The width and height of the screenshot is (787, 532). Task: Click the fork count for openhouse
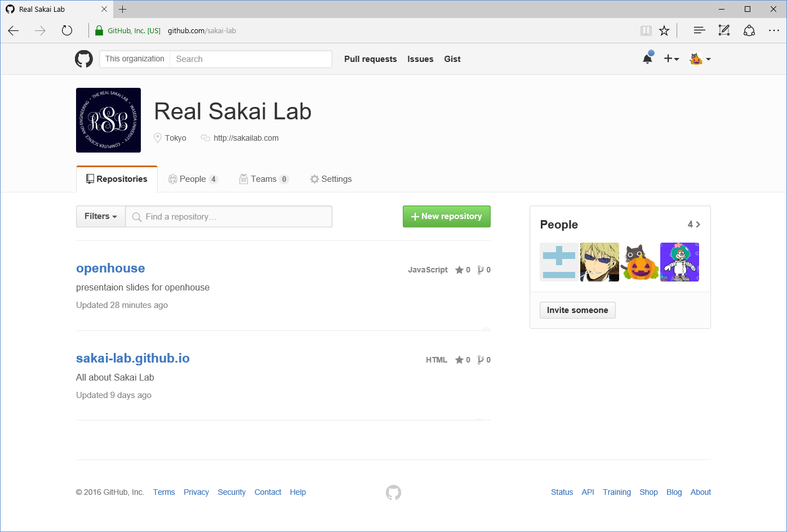pos(484,270)
